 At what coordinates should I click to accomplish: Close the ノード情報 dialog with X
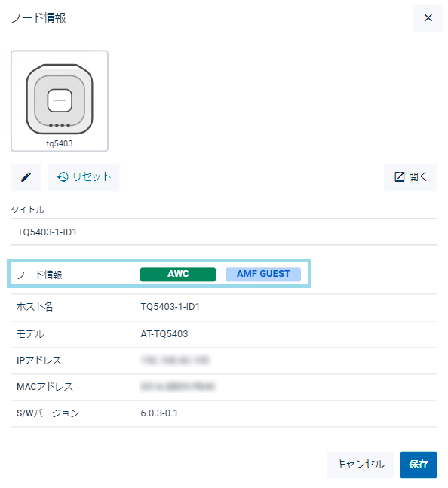[x=428, y=18]
